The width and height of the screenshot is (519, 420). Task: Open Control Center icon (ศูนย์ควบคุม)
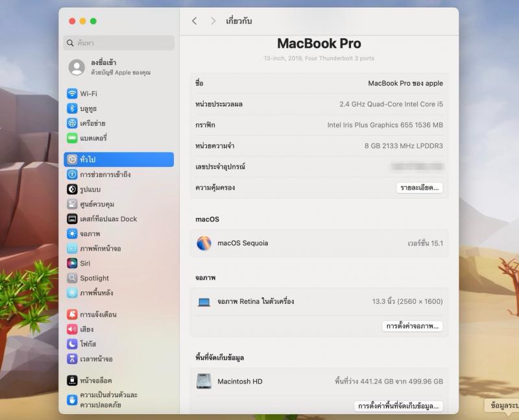(72, 204)
